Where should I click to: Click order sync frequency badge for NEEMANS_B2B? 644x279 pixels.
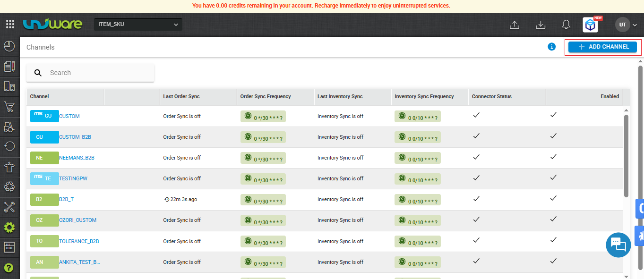(263, 158)
